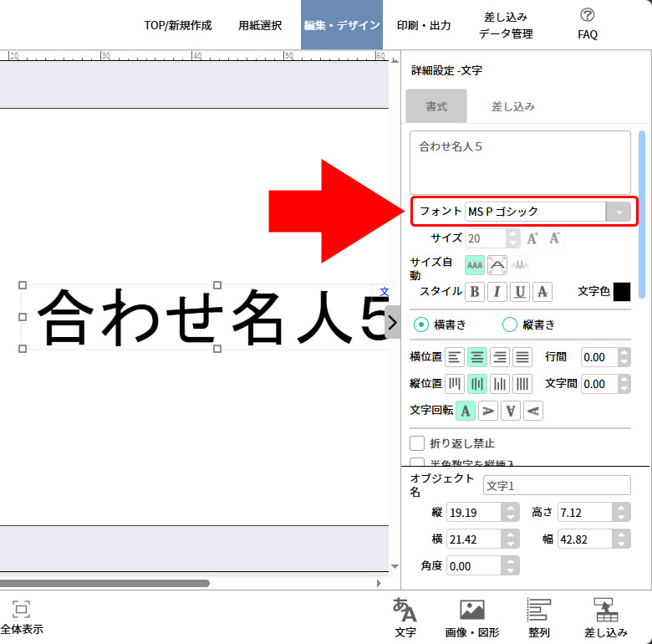Open the FAQ help icon

[x=587, y=24]
